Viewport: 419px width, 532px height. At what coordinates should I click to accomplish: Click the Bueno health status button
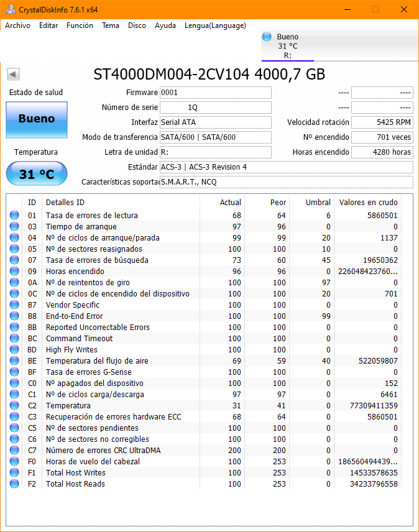pos(37,120)
